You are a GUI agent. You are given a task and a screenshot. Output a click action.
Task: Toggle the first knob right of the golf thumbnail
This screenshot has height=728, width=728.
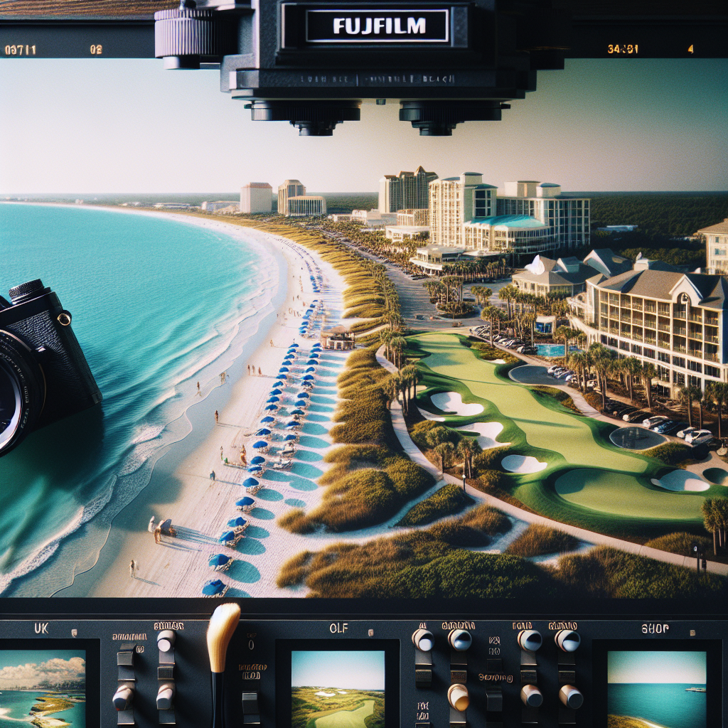(423, 639)
